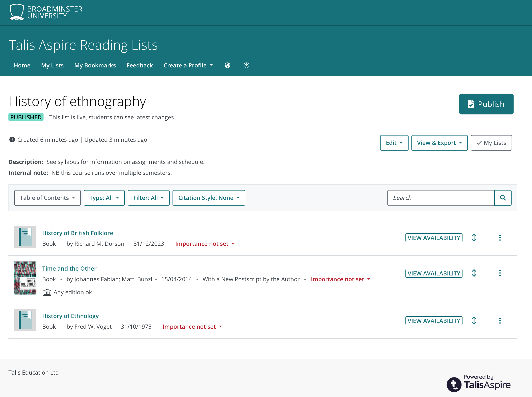
Task: Click the 'History of ethnography' list title
Action: 77,101
